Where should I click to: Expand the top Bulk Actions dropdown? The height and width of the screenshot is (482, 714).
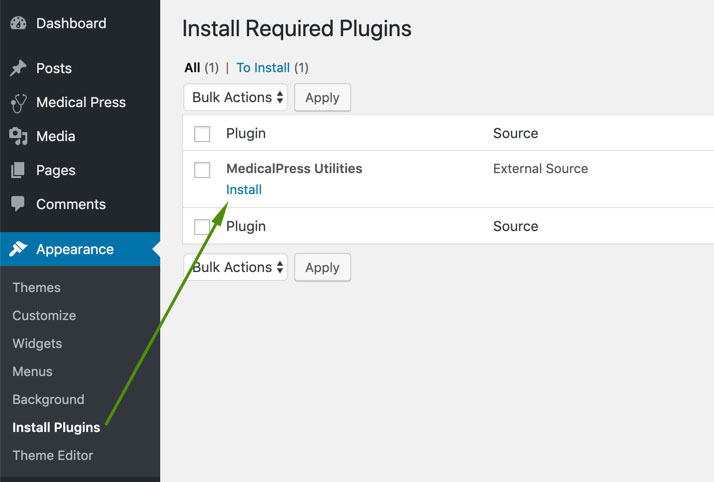click(235, 97)
